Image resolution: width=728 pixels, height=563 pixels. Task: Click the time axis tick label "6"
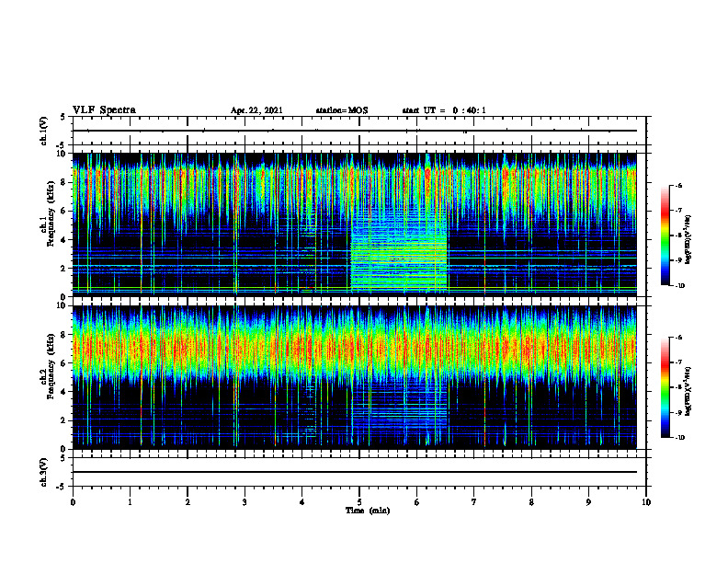(x=416, y=502)
